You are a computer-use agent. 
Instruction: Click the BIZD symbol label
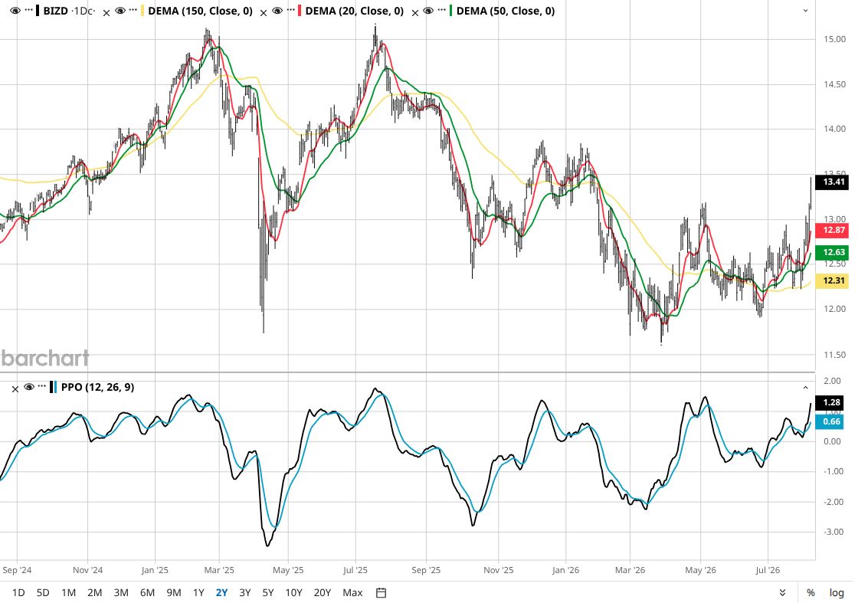pos(55,11)
